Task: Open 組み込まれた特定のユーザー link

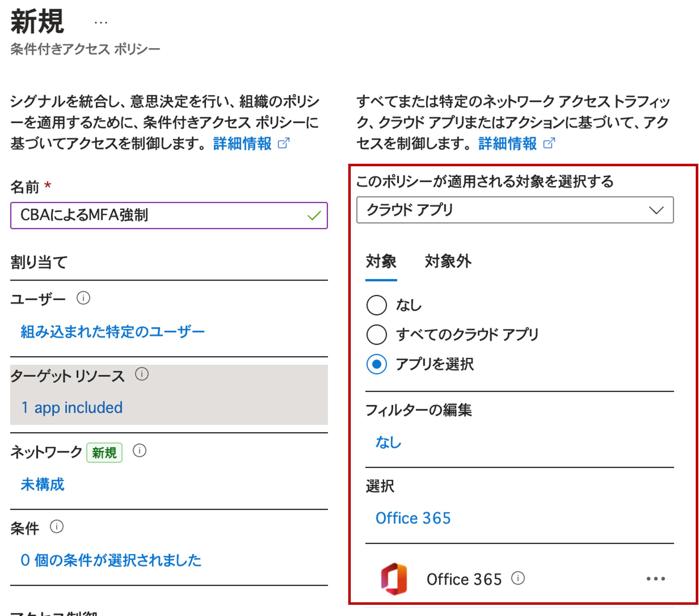Action: [x=113, y=332]
